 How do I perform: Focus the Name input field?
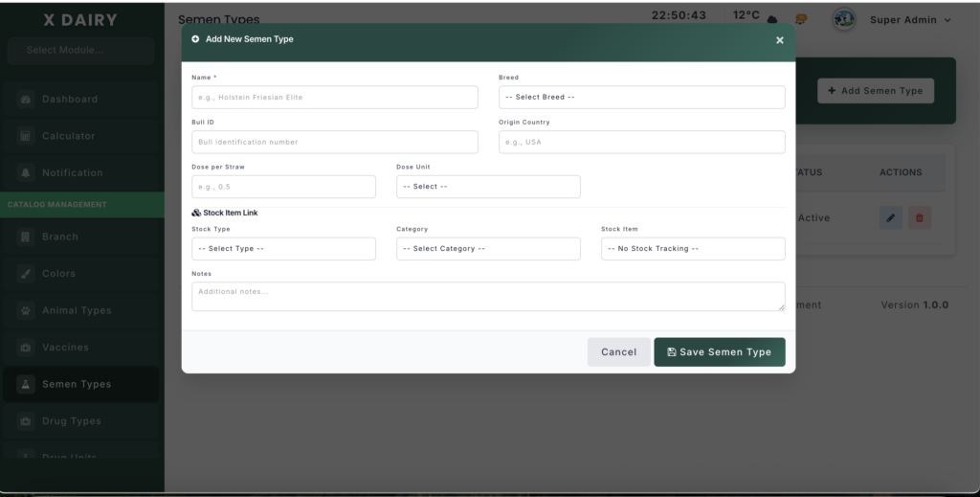[334, 98]
